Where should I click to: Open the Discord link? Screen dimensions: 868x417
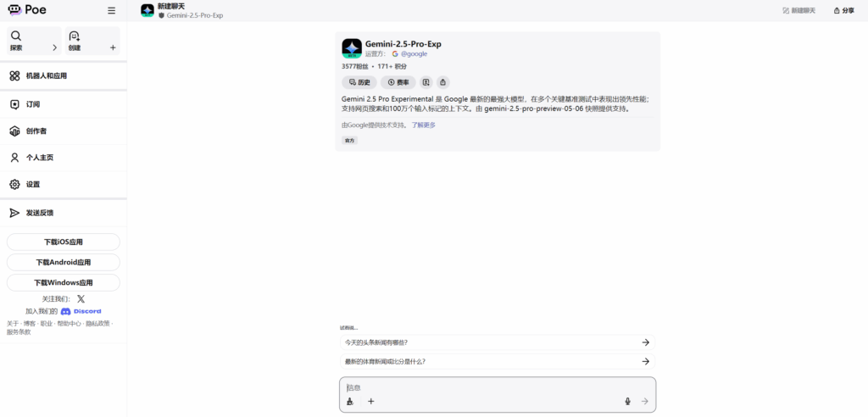tap(81, 311)
